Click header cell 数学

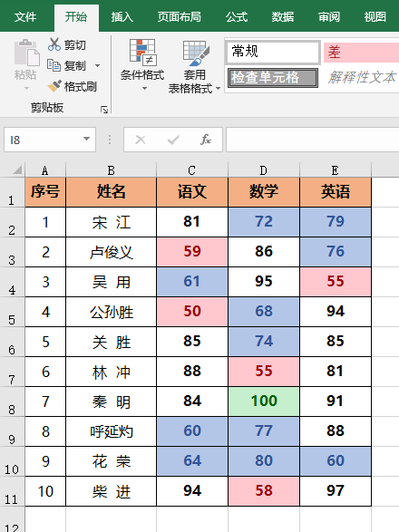coord(264,192)
